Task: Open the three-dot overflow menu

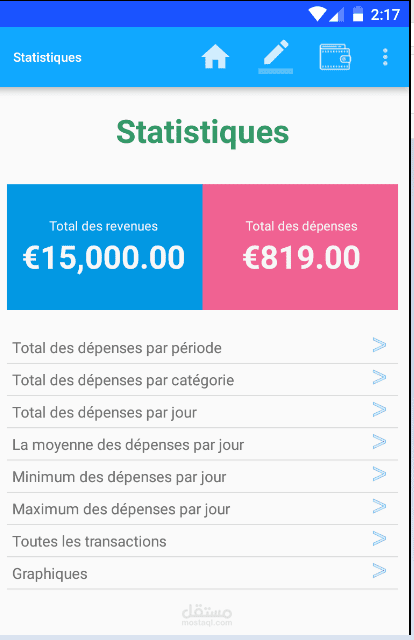Action: 385,57
